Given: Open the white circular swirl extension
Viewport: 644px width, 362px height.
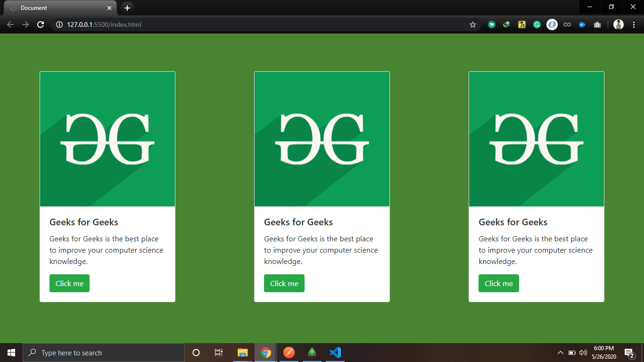Looking at the screenshot, I should [x=552, y=25].
